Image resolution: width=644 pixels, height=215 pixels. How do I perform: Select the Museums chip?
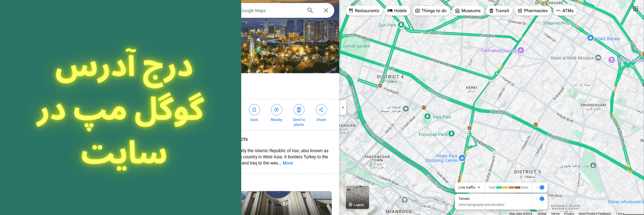tap(468, 11)
